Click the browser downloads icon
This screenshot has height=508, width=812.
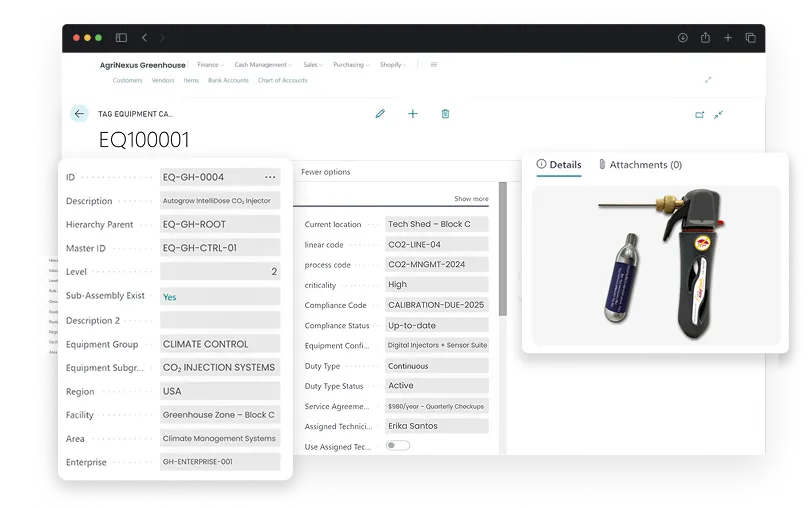point(683,38)
